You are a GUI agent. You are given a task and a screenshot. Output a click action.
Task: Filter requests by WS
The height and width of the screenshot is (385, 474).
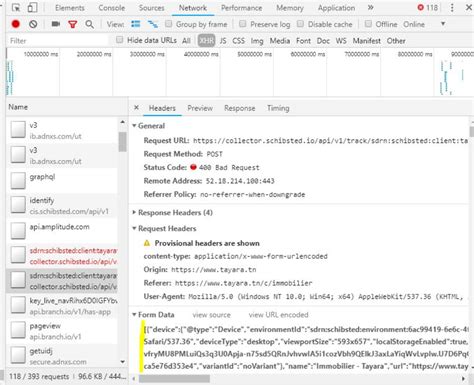(x=341, y=41)
